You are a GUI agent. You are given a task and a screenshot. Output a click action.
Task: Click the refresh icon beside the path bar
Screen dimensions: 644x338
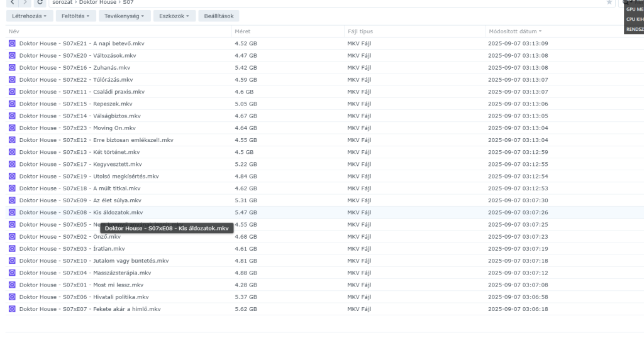pyautogui.click(x=40, y=3)
